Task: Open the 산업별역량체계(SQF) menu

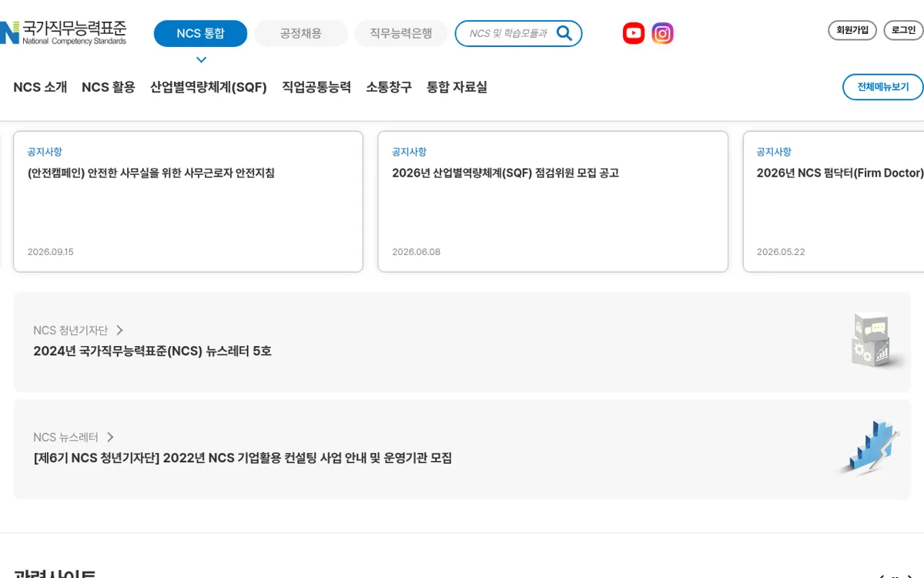Action: pyautogui.click(x=209, y=87)
